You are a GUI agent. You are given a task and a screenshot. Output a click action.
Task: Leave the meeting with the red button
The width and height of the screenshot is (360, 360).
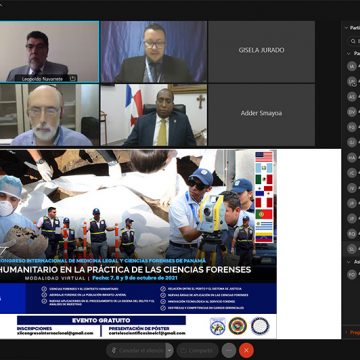(x=246, y=350)
